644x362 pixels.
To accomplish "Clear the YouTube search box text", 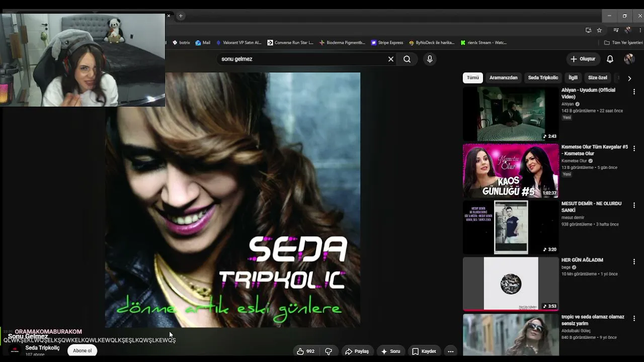I will [390, 59].
